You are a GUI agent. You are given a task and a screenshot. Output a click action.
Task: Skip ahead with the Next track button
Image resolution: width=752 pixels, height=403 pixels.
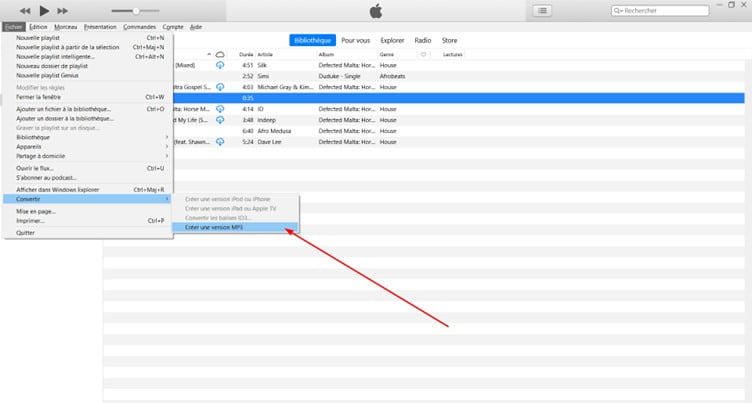62,11
